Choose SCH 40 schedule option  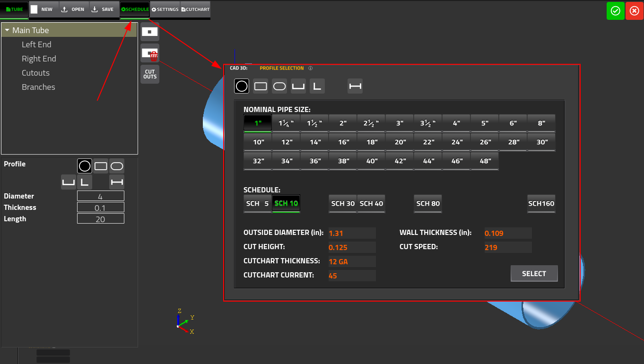(x=371, y=203)
